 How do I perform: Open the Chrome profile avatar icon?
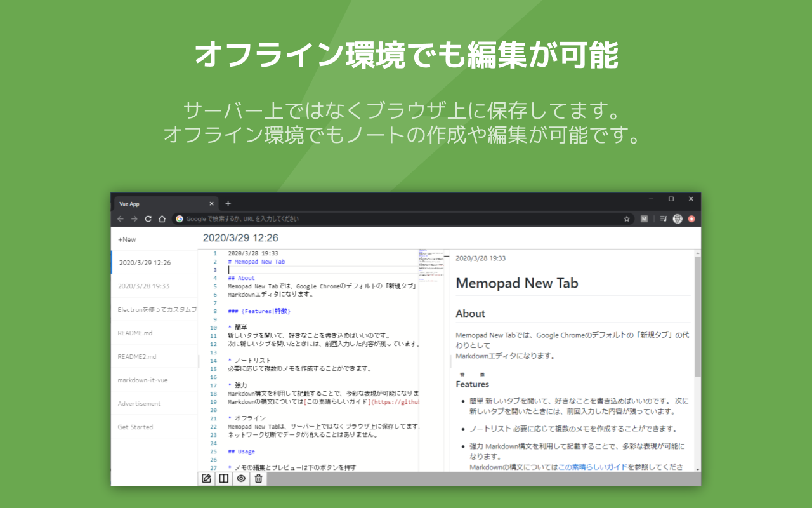point(678,218)
